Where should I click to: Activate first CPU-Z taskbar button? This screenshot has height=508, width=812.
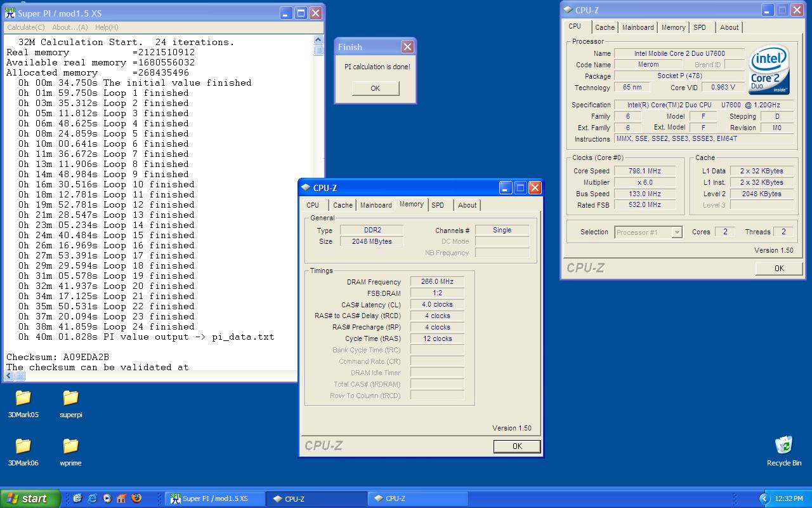coord(315,498)
